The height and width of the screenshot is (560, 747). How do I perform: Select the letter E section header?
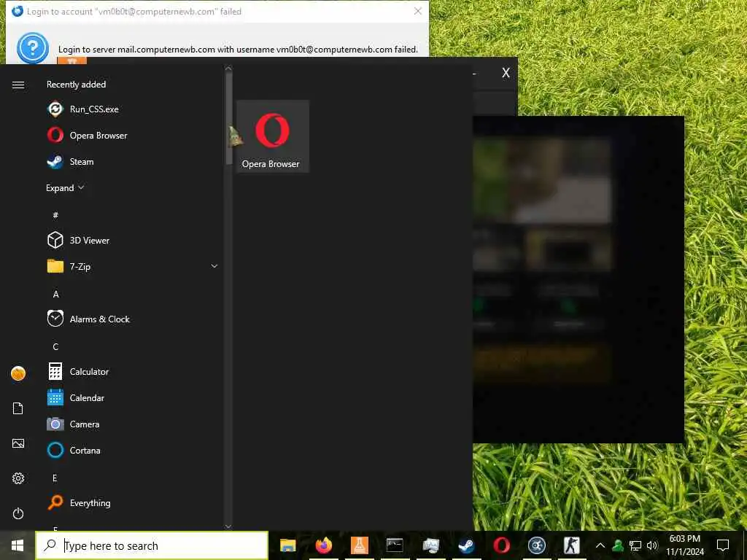pyautogui.click(x=55, y=478)
